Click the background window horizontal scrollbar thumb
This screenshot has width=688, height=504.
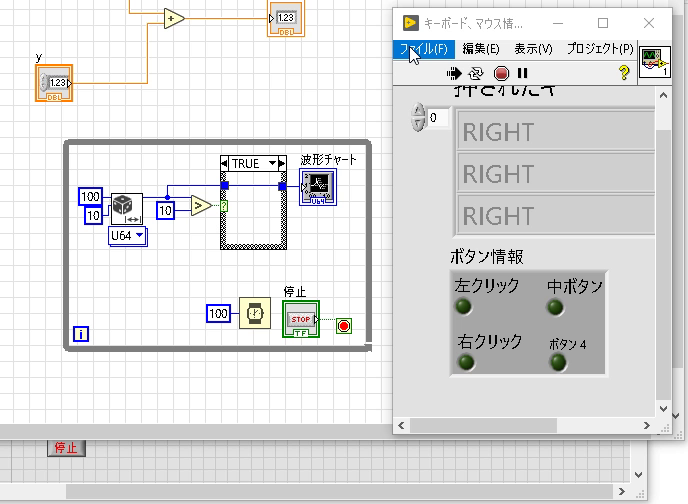point(339,492)
